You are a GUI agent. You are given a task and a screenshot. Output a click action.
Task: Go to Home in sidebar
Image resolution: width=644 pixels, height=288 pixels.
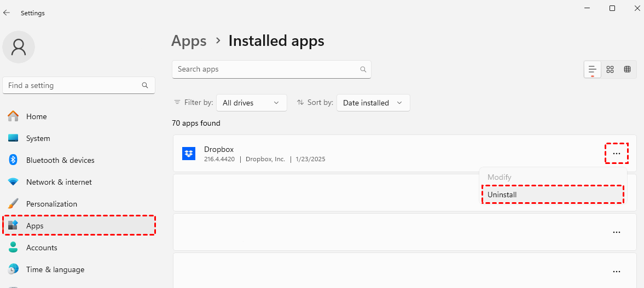click(36, 116)
